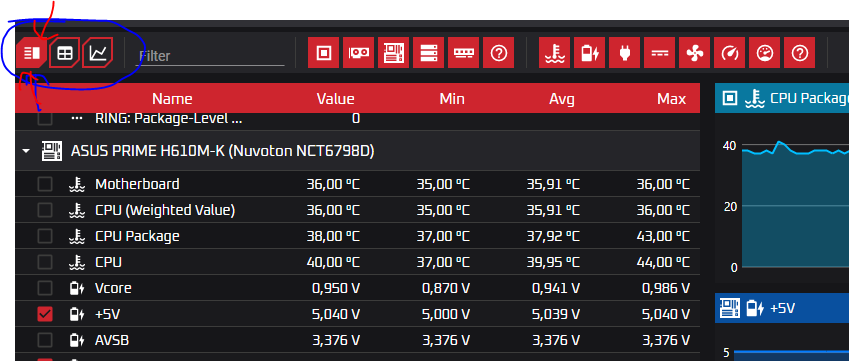
Task: Sort by the Value column header
Action: tap(336, 99)
